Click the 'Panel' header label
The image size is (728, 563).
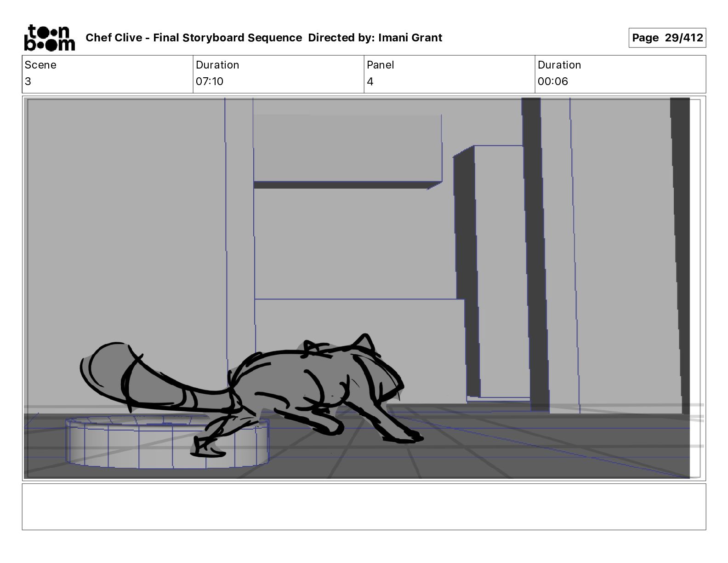point(381,65)
